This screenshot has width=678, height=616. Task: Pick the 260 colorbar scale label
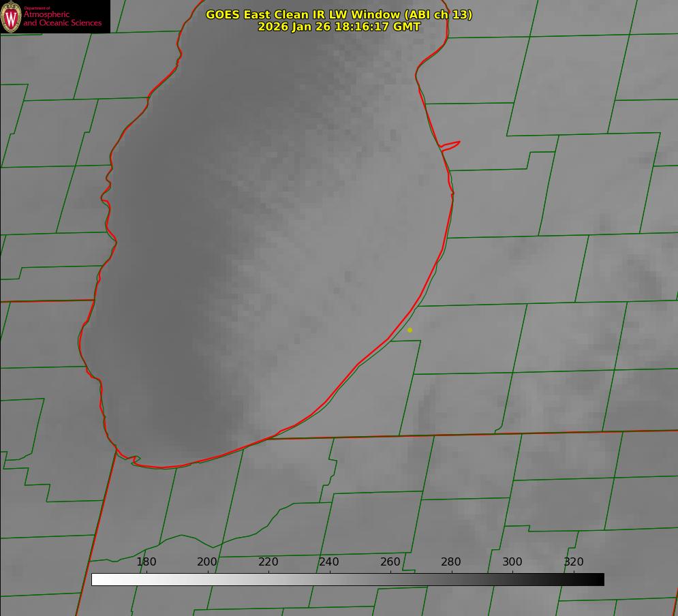click(x=390, y=561)
